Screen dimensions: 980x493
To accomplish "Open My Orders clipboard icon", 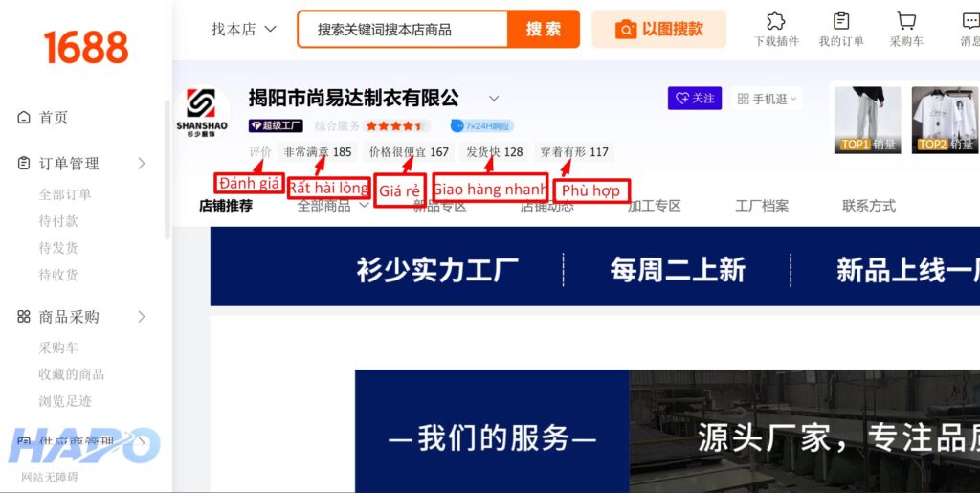I will click(841, 22).
